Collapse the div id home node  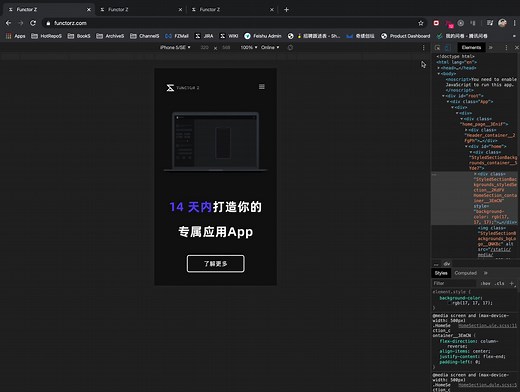click(466, 147)
